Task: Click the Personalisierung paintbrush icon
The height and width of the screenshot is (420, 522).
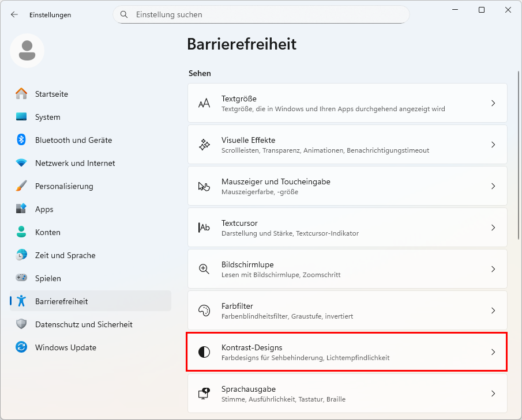Action: (21, 186)
